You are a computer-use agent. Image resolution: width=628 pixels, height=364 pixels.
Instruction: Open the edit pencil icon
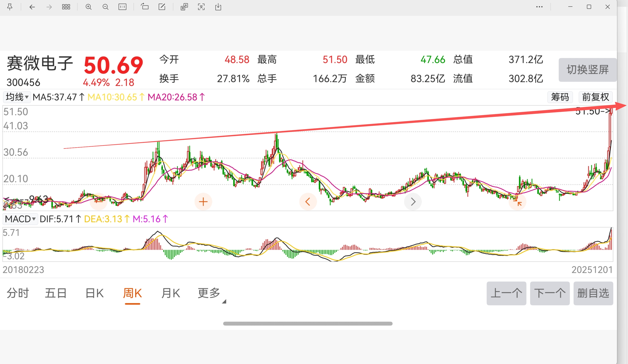[162, 7]
